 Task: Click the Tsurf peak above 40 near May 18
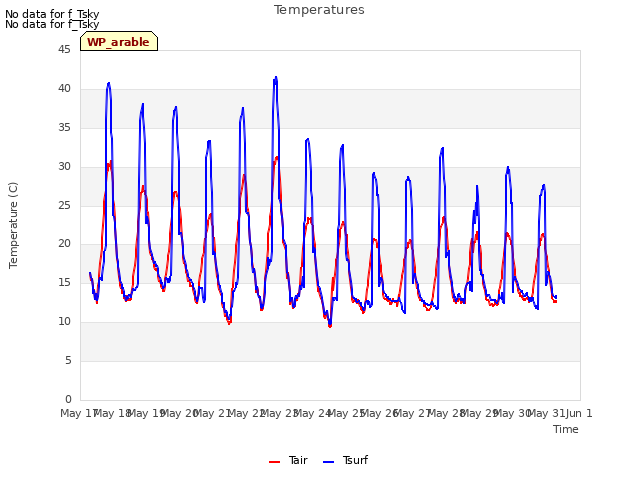pyautogui.click(x=109, y=84)
